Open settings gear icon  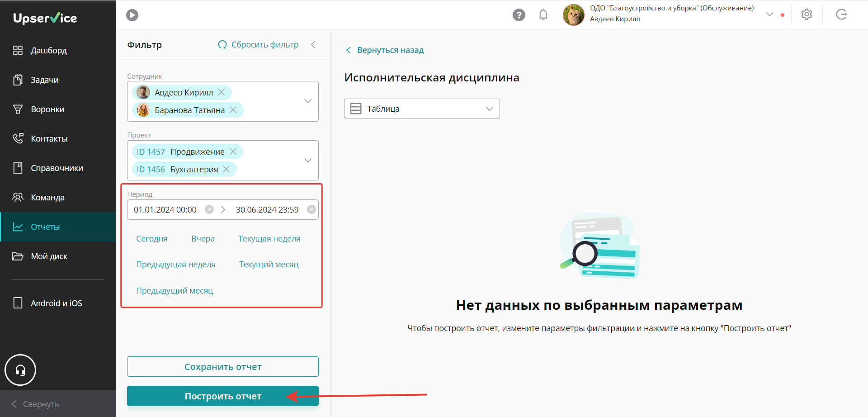[x=807, y=14]
